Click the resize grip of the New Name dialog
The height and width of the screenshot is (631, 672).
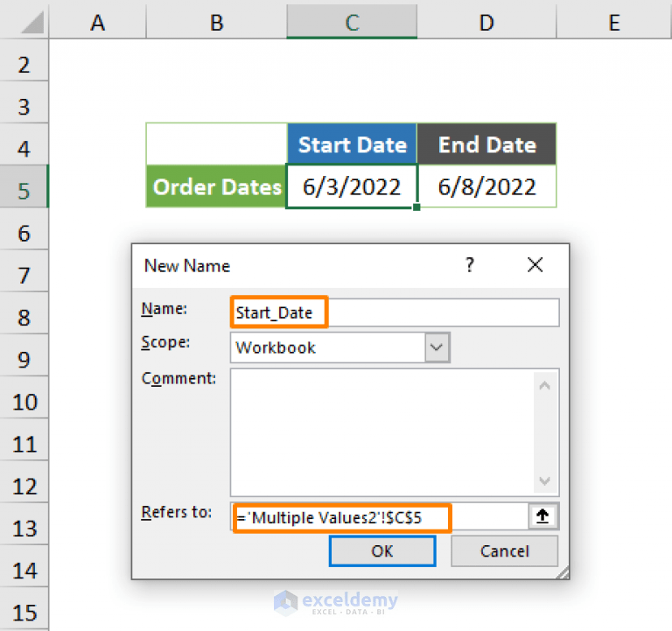(563, 572)
